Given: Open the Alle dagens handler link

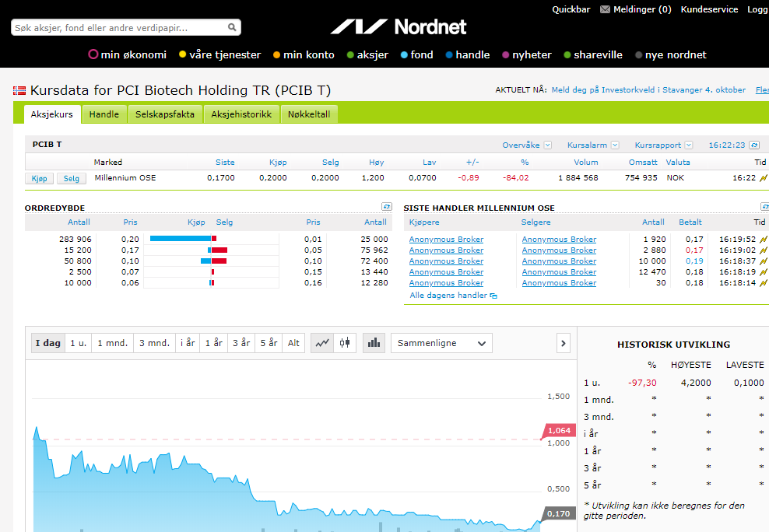Looking at the screenshot, I should pos(449,296).
